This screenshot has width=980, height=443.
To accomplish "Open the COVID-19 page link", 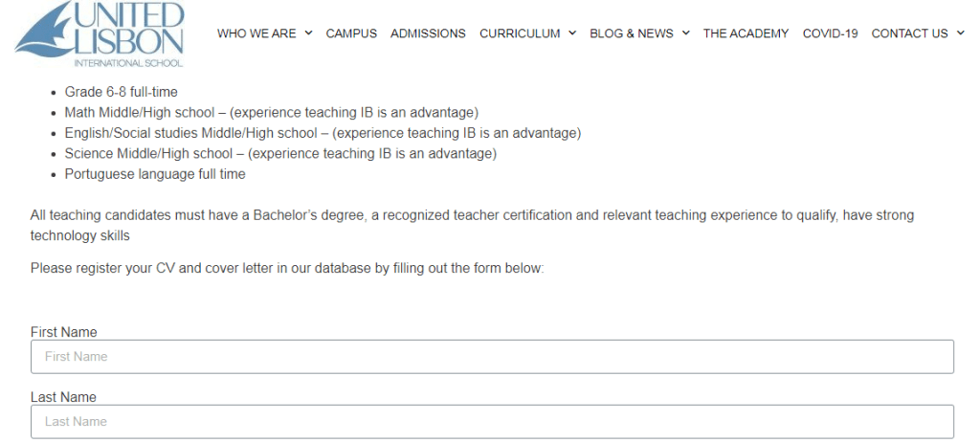I will (830, 33).
